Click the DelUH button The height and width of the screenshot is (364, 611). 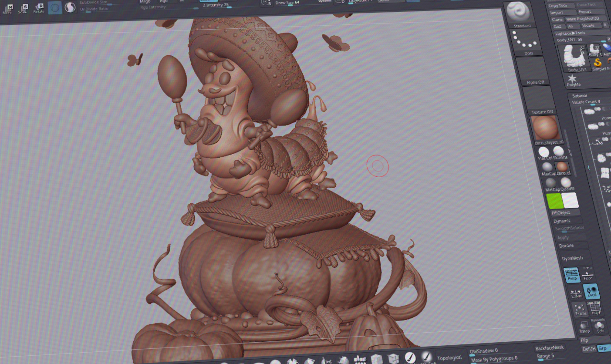click(x=589, y=349)
